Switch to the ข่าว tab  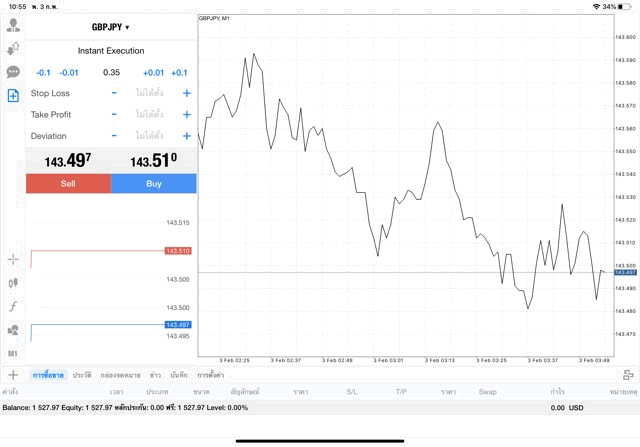(155, 374)
